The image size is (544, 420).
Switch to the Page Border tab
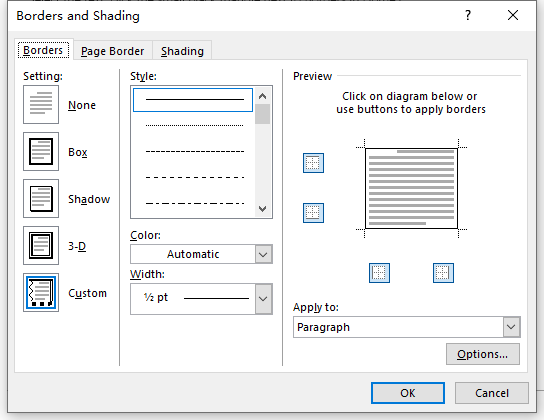[x=112, y=51]
